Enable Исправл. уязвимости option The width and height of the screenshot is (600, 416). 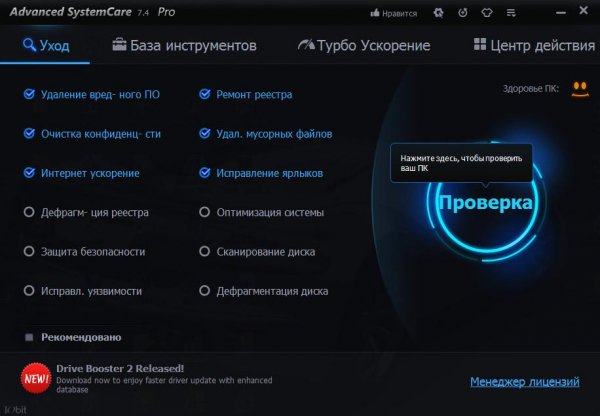pos(29,291)
